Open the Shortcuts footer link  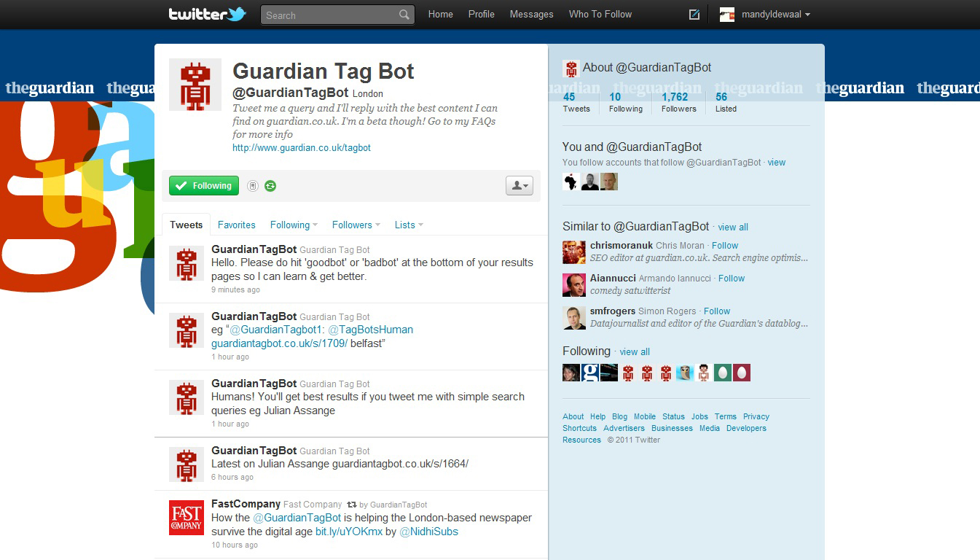(x=579, y=428)
